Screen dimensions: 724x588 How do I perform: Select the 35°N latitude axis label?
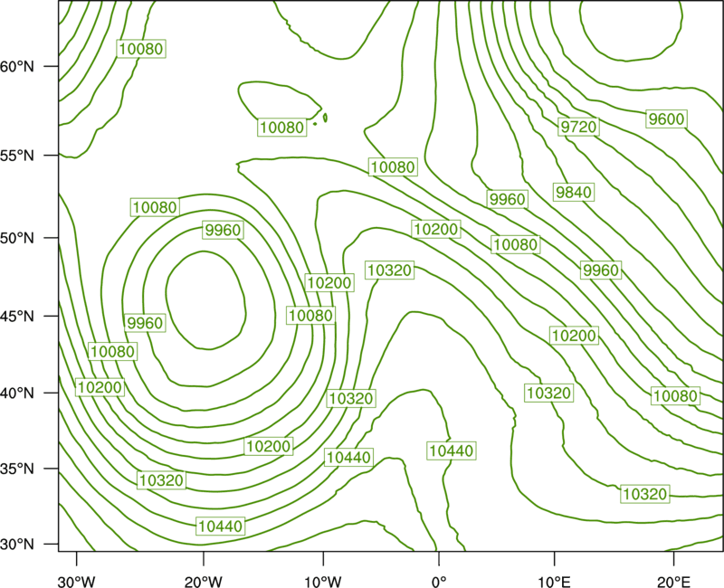coord(17,469)
